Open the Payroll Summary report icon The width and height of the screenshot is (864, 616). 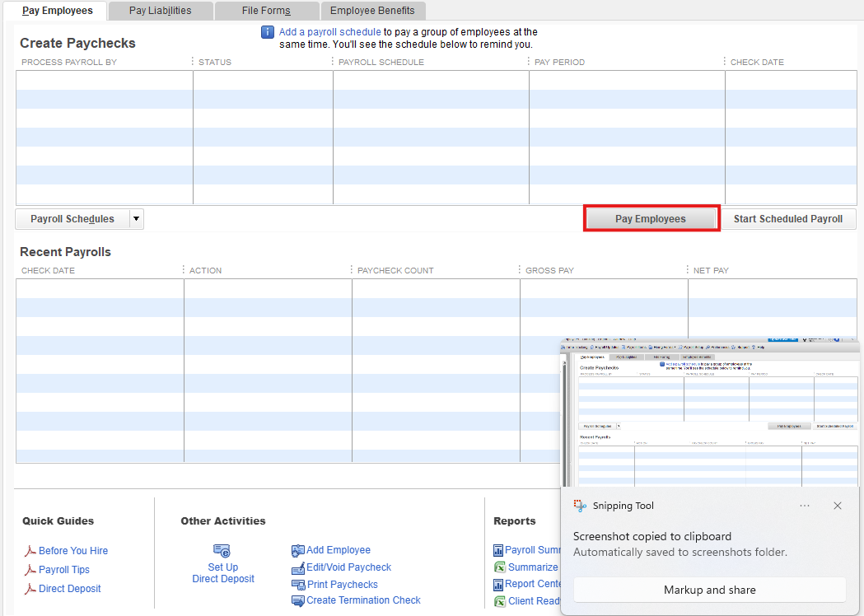tap(498, 550)
